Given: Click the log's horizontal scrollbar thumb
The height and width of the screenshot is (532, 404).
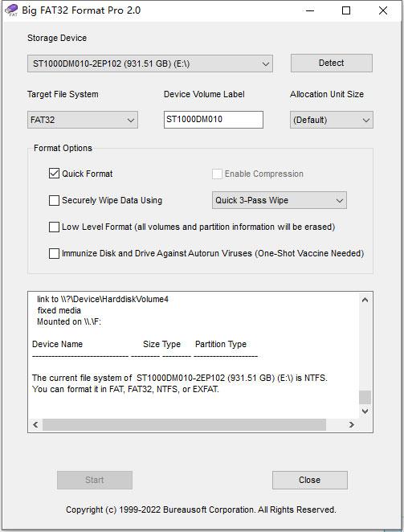Looking at the screenshot, I should (184, 424).
